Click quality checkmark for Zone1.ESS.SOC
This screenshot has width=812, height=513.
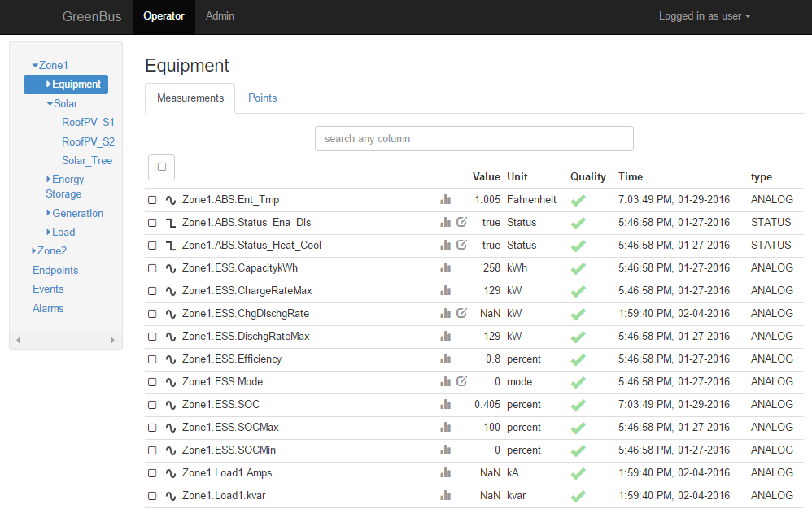pos(578,406)
